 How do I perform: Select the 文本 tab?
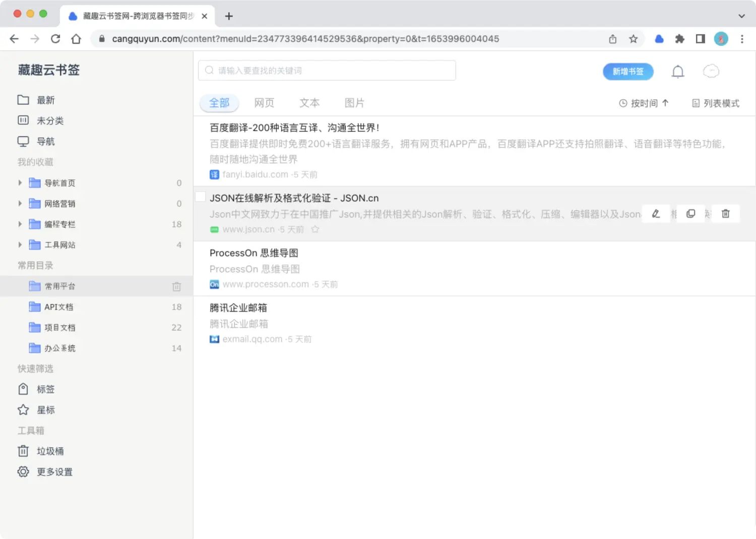(309, 103)
